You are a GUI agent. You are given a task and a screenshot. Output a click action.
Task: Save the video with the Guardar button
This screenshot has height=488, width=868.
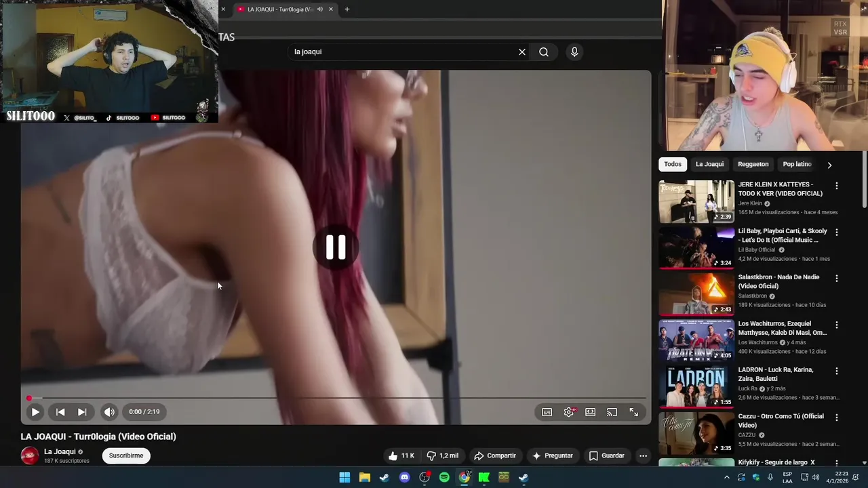tap(607, 456)
